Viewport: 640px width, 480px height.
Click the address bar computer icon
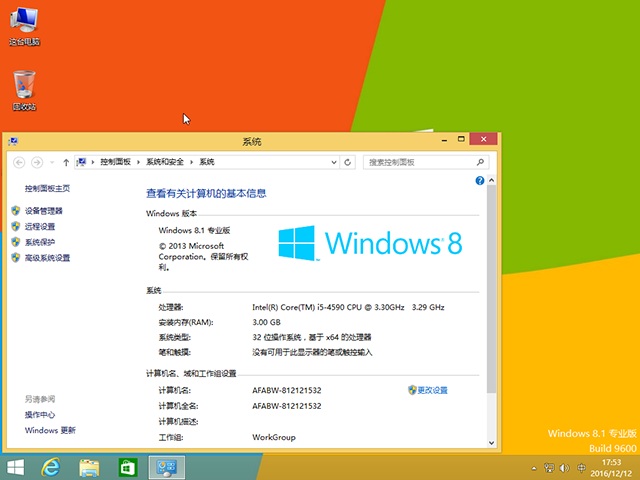tap(82, 162)
